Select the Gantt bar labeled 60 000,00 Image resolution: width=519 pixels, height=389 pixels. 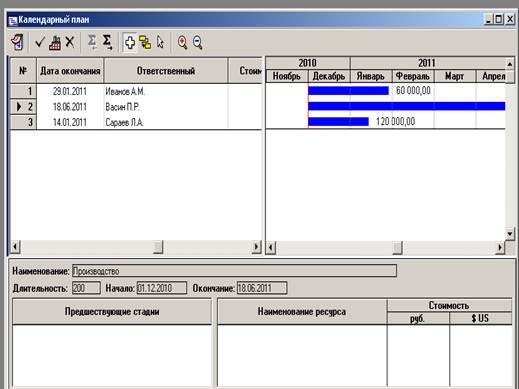(348, 91)
